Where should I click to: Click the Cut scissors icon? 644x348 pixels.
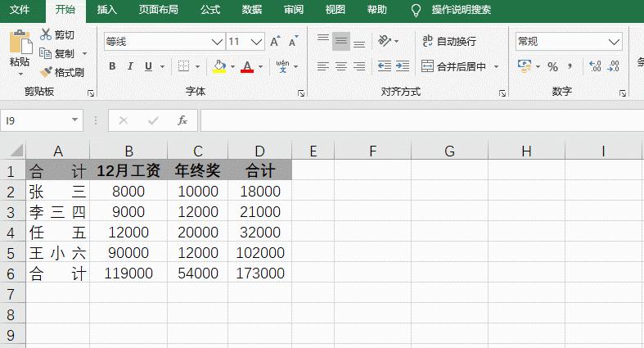[45, 34]
